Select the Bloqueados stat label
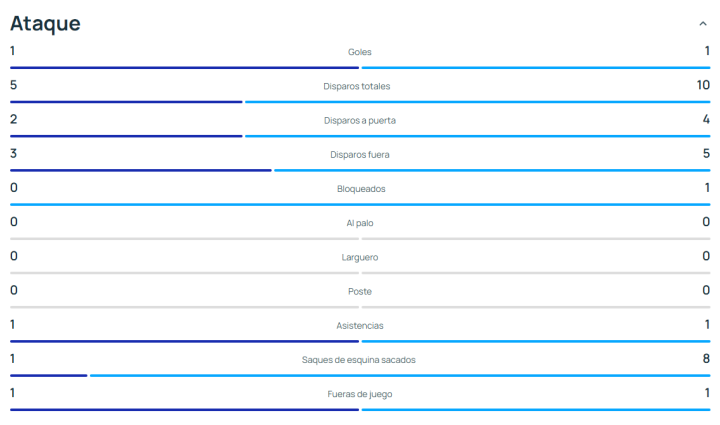720x425 pixels. pyautogui.click(x=360, y=189)
